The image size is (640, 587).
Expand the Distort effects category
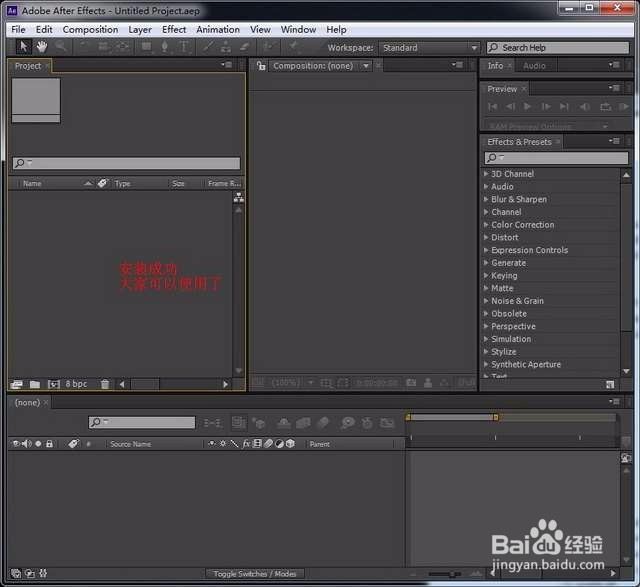pos(486,237)
